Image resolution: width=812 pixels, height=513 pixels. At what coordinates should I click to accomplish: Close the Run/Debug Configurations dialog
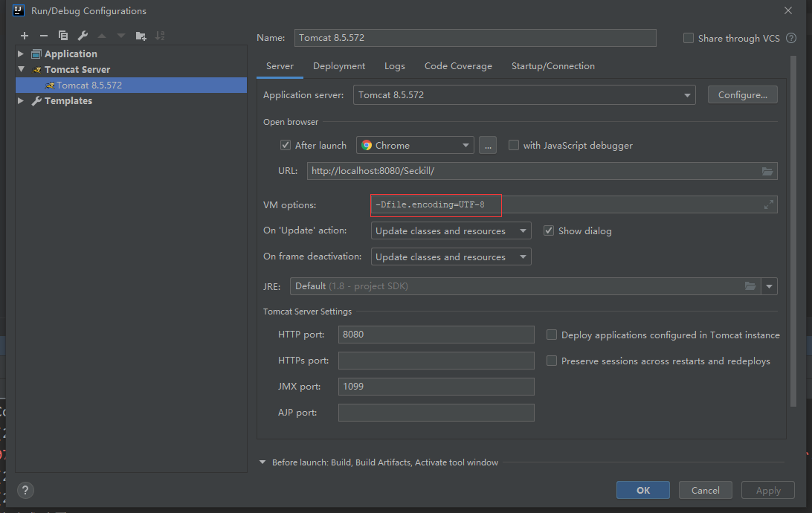[788, 10]
